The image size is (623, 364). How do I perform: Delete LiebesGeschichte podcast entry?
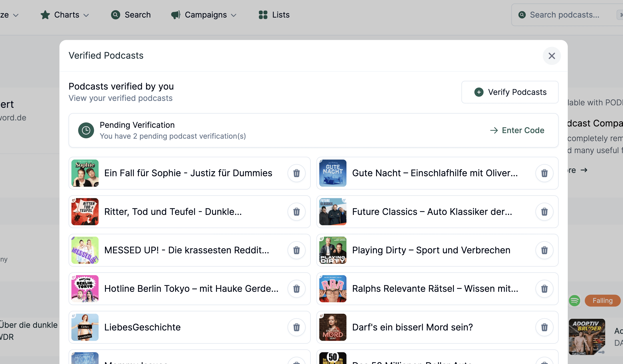[296, 327]
